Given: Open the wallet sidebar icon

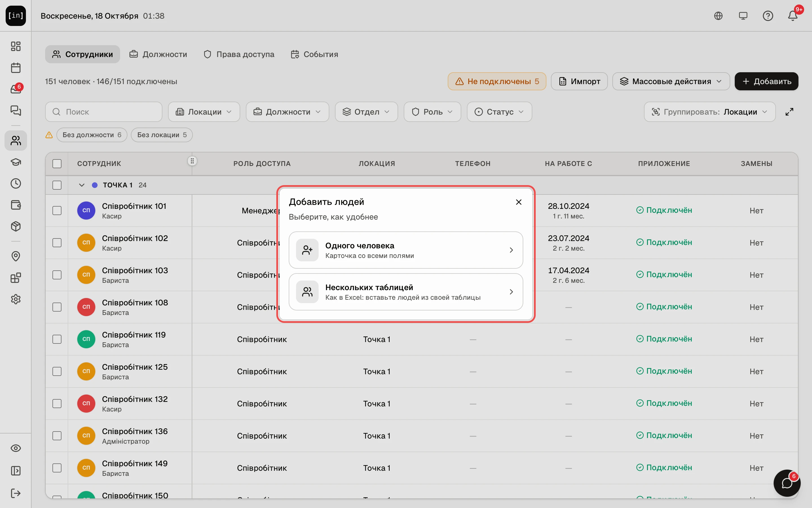Looking at the screenshot, I should [16, 205].
